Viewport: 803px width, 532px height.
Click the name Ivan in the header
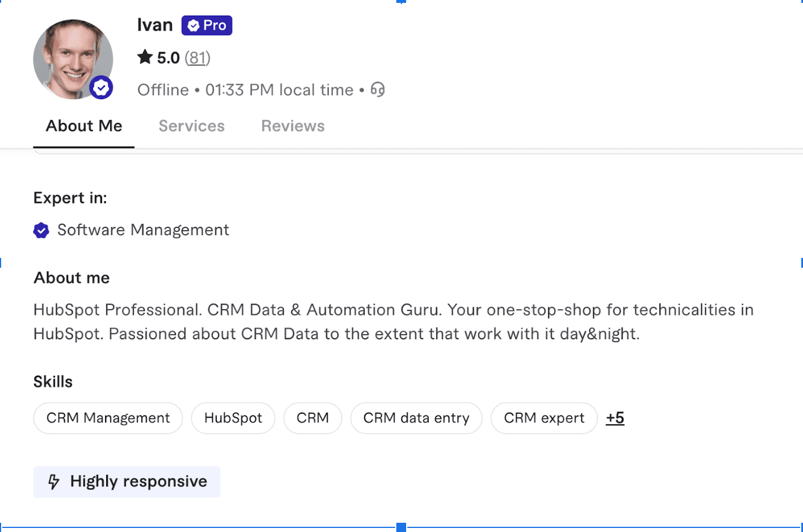coord(155,25)
